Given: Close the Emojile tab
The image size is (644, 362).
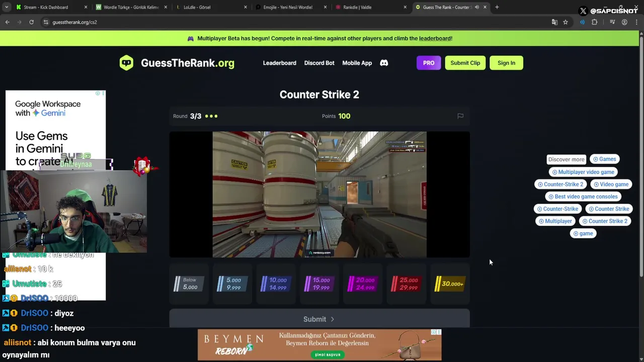Looking at the screenshot, I should coord(326,7).
